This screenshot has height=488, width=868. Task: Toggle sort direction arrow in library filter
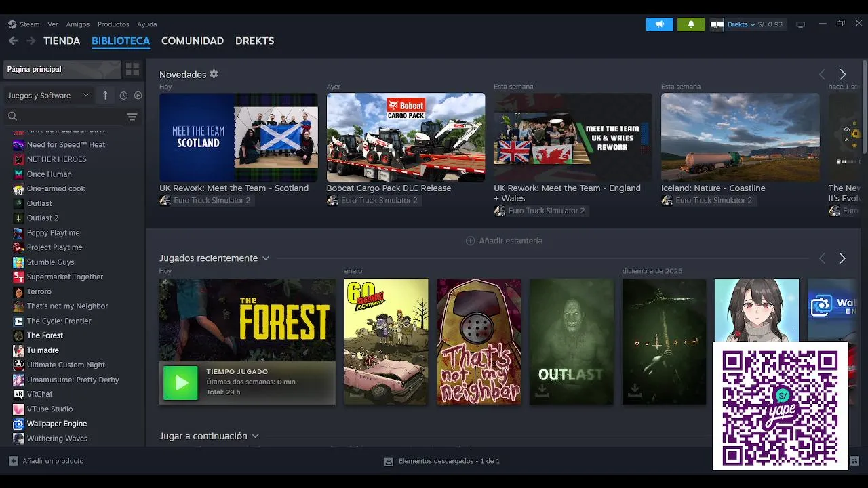point(105,96)
